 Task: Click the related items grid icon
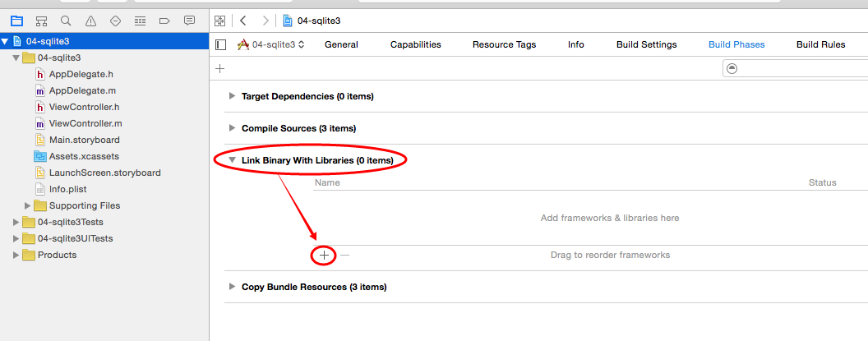click(219, 21)
